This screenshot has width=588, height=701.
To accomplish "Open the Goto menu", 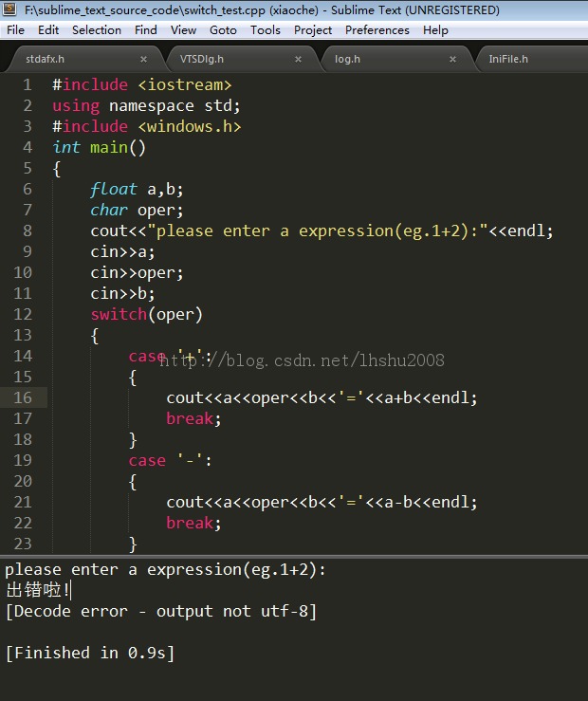I will [x=223, y=29].
